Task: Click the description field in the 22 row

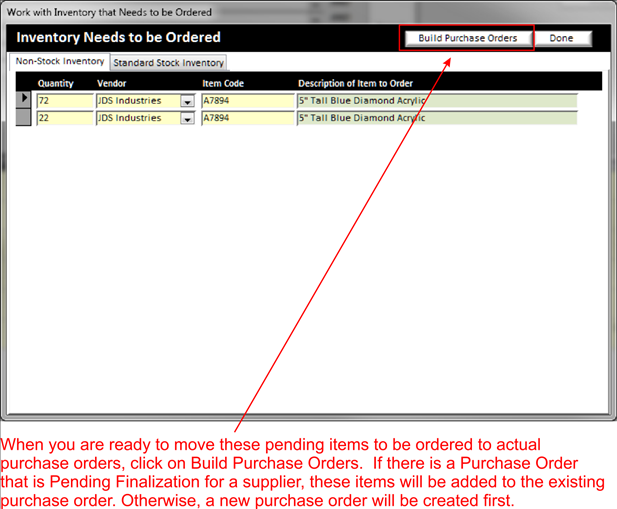Action: 437,118
